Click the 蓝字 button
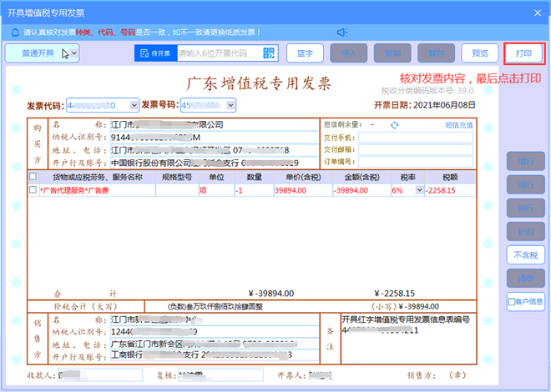The height and width of the screenshot is (392, 551). [305, 53]
